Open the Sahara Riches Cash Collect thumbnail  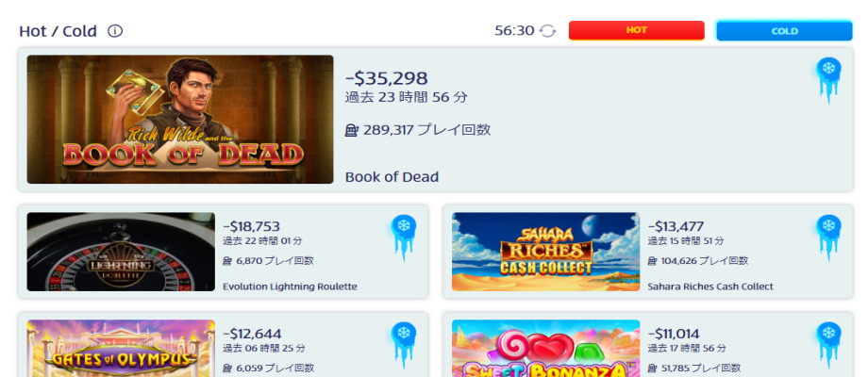545,252
